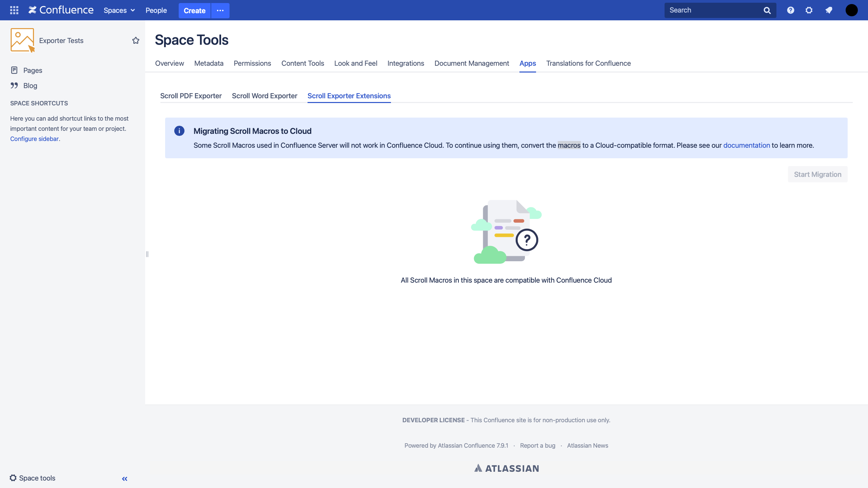Switch to the Permissions tab
868x488 pixels.
click(x=252, y=63)
